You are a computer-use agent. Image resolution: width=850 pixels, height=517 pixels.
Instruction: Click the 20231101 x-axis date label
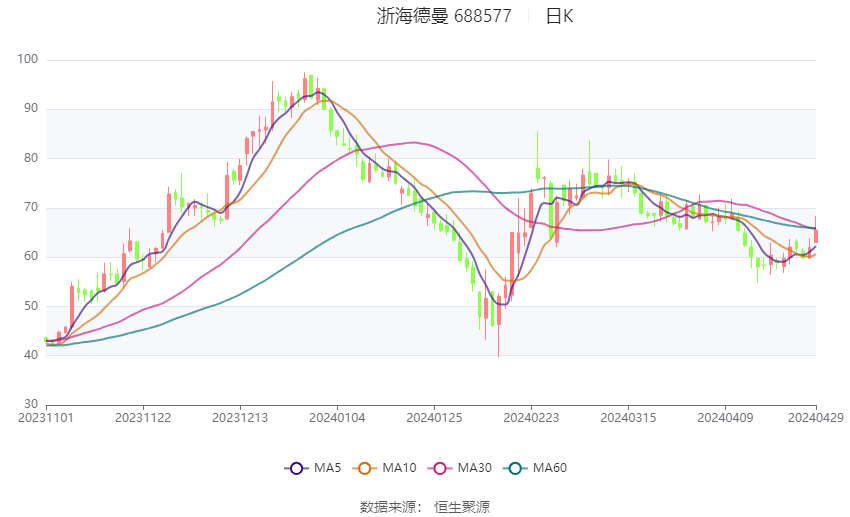[46, 418]
